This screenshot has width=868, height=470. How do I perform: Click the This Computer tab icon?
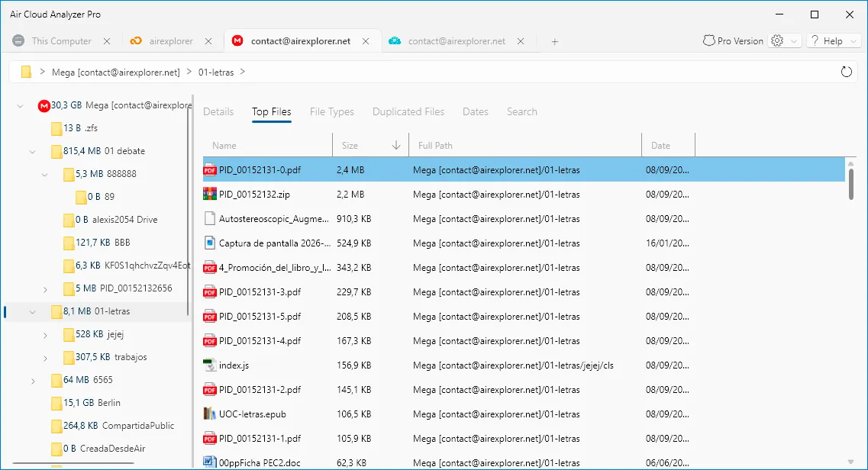[18, 41]
